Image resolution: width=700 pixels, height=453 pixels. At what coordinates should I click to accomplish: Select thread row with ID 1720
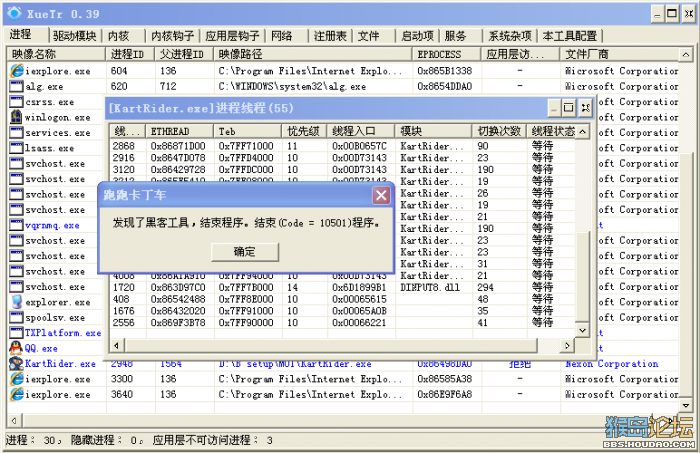point(342,287)
